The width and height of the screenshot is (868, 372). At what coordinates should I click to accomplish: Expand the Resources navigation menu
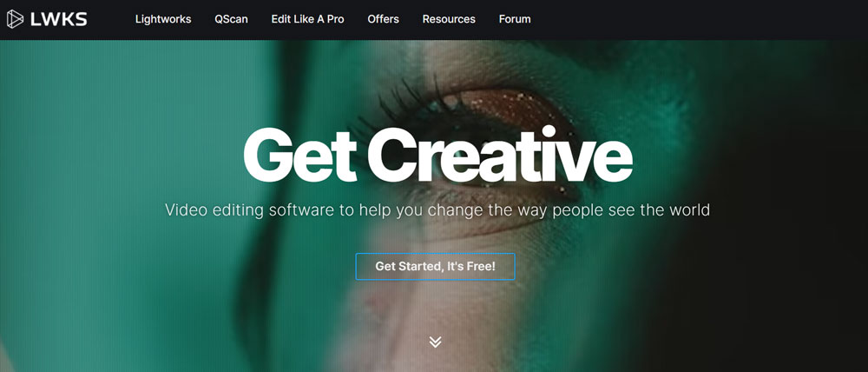[449, 19]
